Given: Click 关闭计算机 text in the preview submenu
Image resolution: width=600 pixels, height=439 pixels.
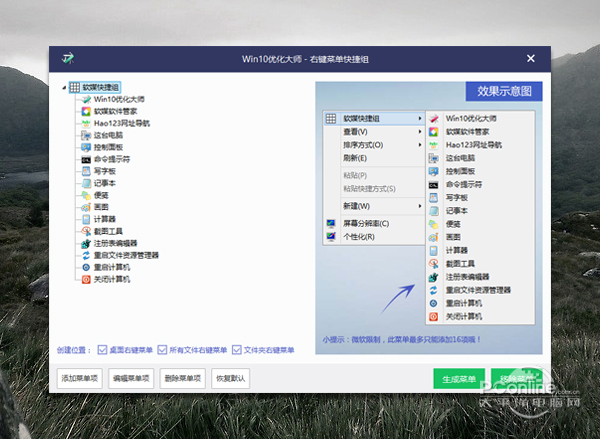Looking at the screenshot, I should click(464, 317).
